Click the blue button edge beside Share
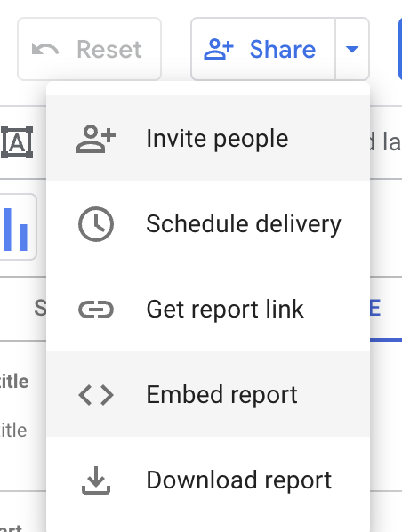 click(x=400, y=49)
